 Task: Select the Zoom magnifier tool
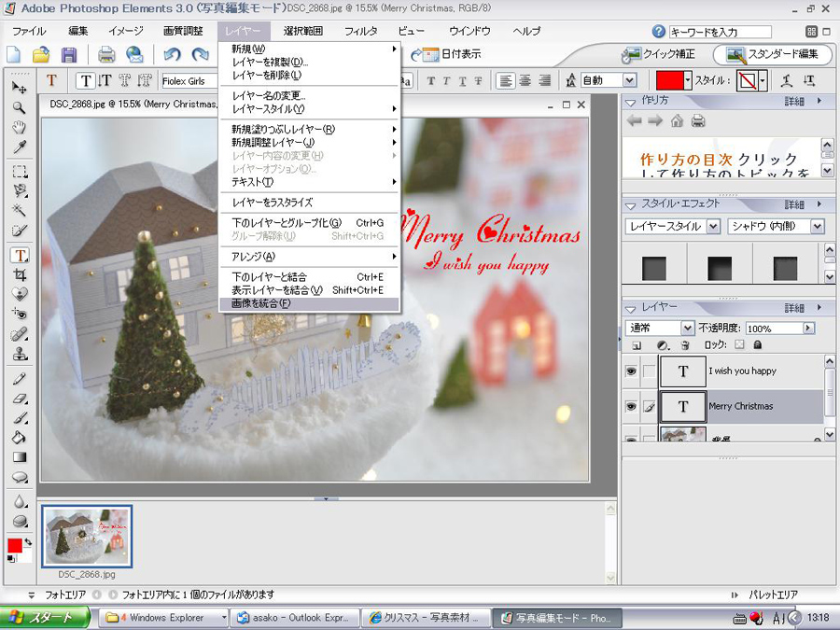[x=19, y=107]
